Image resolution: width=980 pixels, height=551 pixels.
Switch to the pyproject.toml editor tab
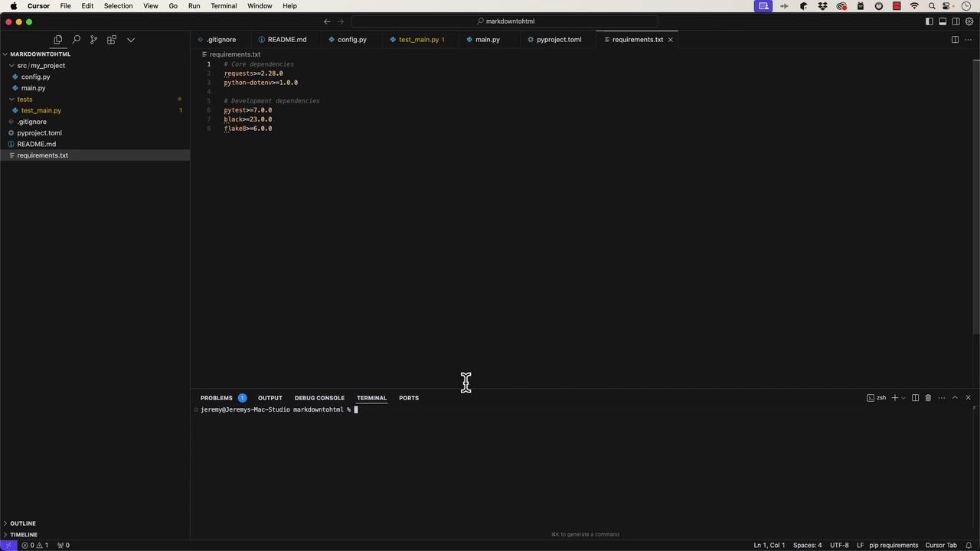coord(558,40)
